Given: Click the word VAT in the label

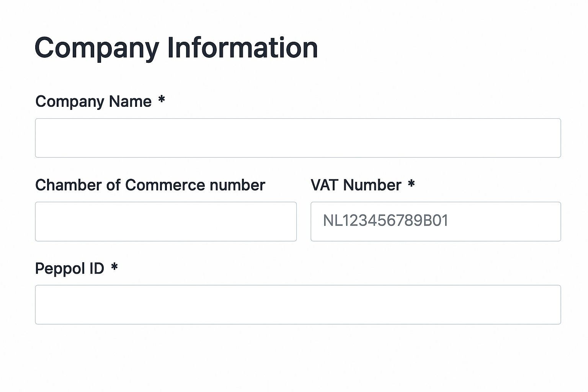Looking at the screenshot, I should click(325, 185).
